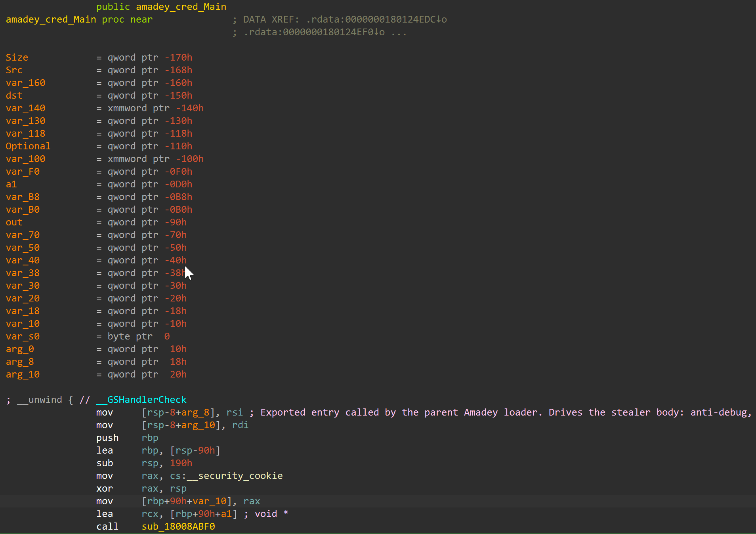Select the var_30 variable
The height and width of the screenshot is (534, 756).
pyautogui.click(x=23, y=286)
